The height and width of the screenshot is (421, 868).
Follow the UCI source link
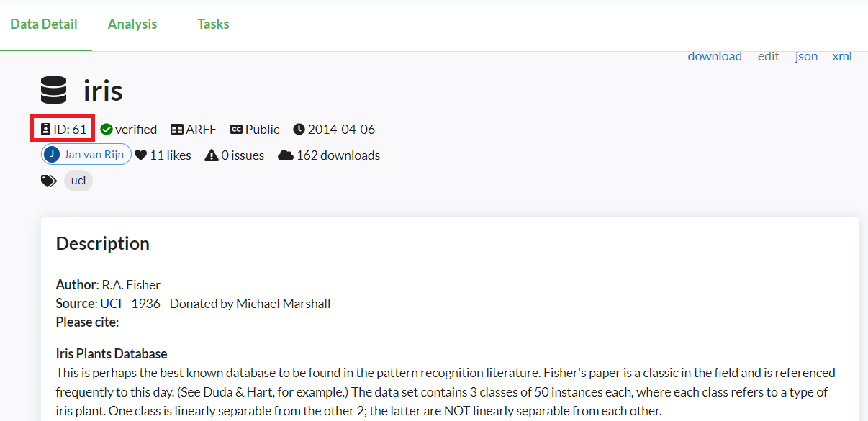tap(111, 304)
